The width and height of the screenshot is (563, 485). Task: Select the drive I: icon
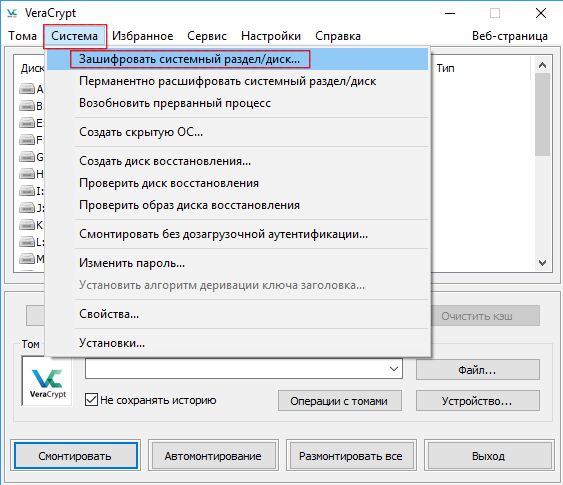pos(27,191)
